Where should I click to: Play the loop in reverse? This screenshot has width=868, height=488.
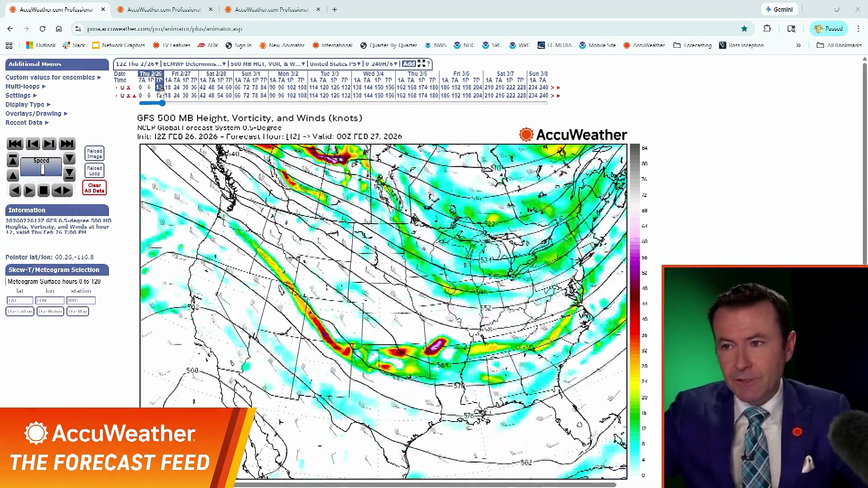15,190
